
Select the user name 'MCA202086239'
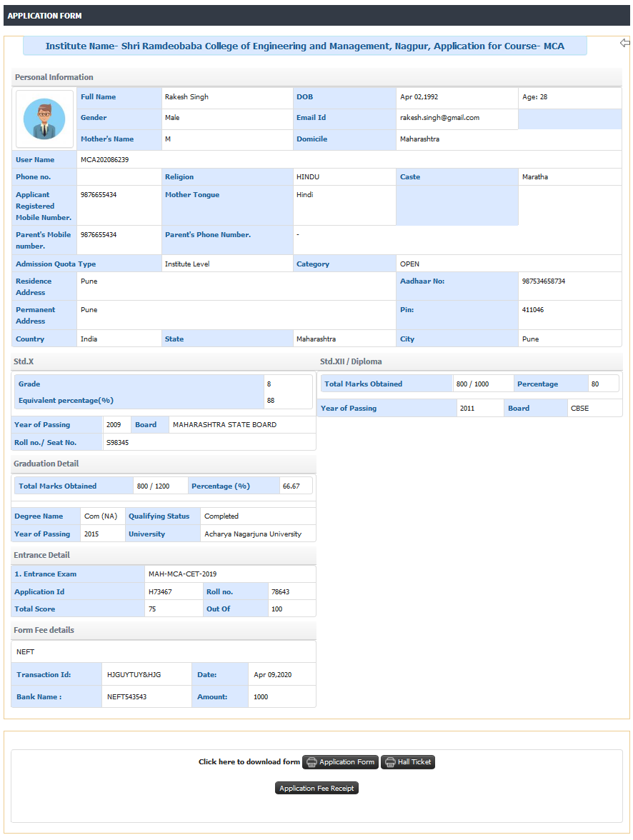click(x=104, y=160)
